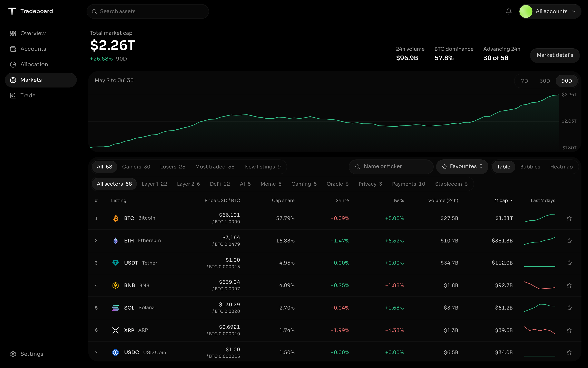
Task: Filter by Stablecoin sector
Action: click(451, 184)
